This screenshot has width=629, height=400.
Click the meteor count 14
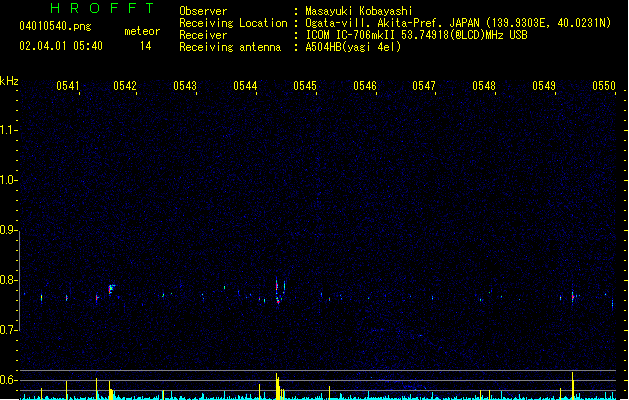pos(146,46)
